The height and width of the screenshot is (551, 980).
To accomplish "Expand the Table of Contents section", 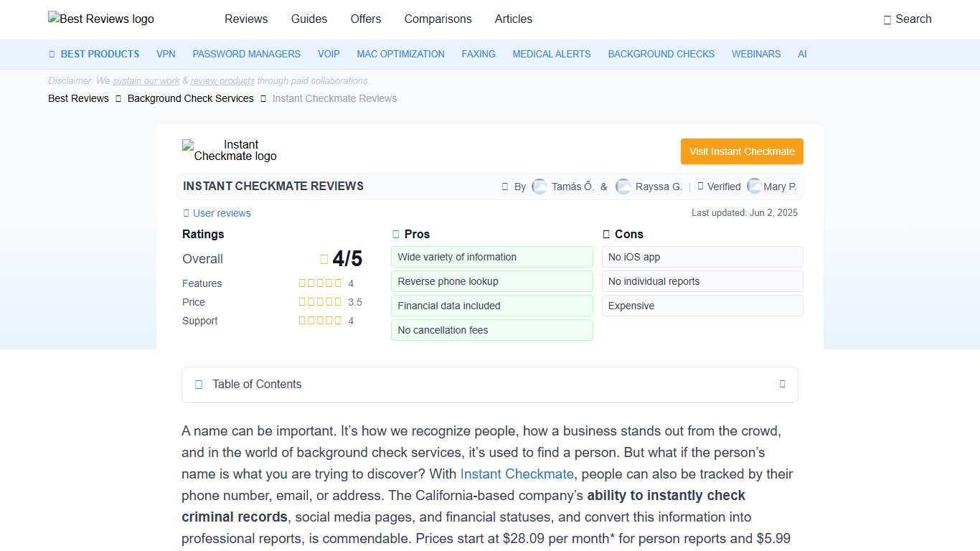I will tap(782, 385).
